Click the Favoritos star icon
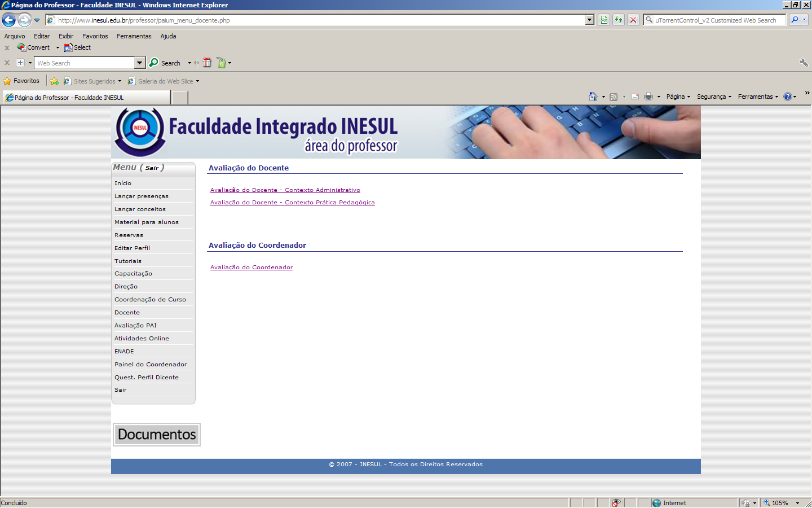Viewport: 812px width, 508px height. [x=7, y=81]
